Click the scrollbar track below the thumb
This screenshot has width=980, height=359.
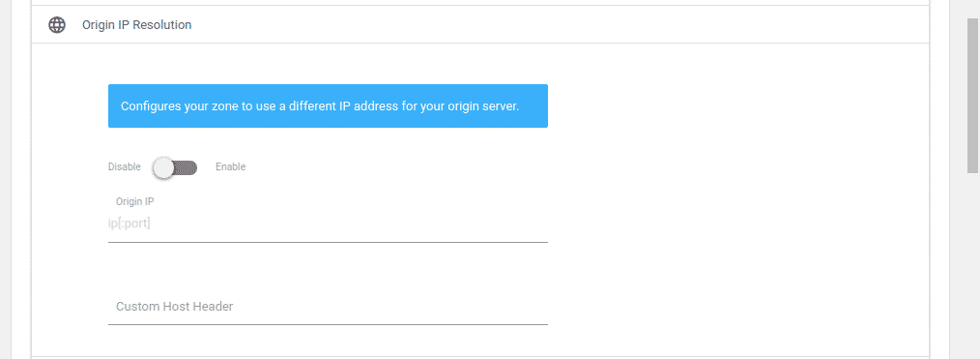[973, 266]
